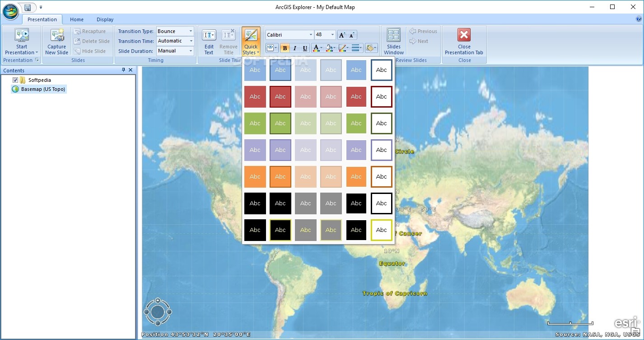The width and height of the screenshot is (644, 340).
Task: Choose the light green bordered Abc style, fourth column
Action: click(331, 123)
